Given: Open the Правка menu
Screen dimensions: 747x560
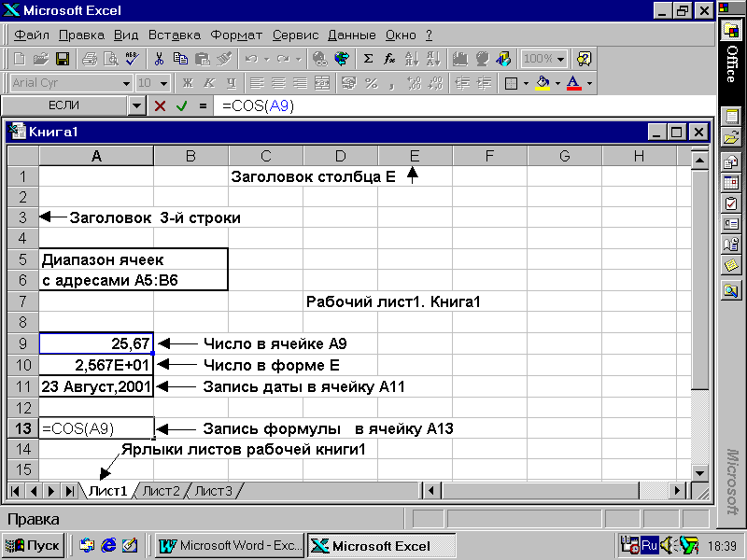Looking at the screenshot, I should tap(81, 35).
